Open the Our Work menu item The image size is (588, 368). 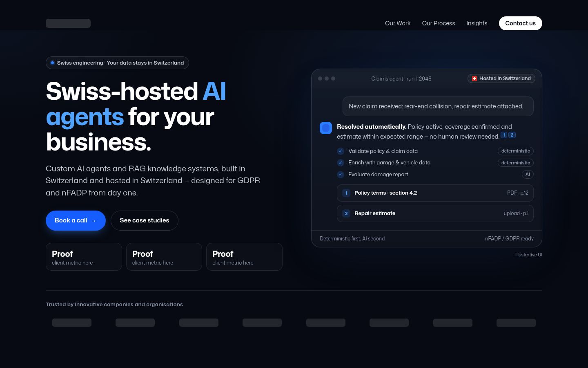[398, 23]
